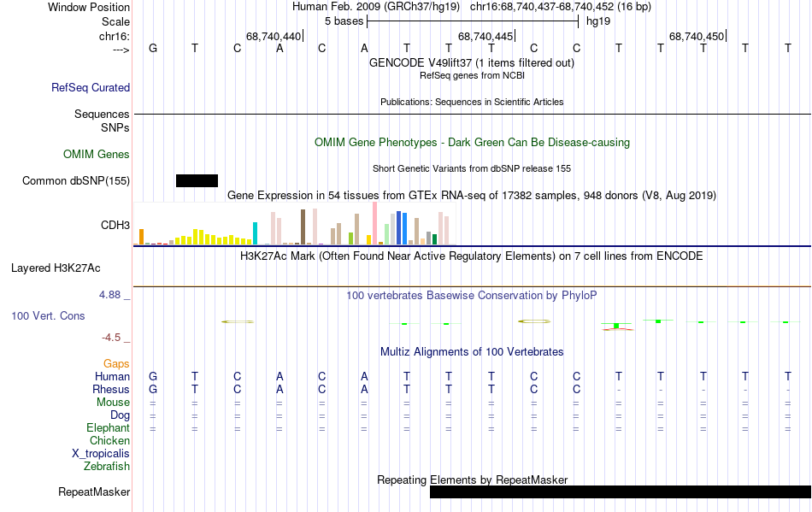Screen dimensions: 812x512
Task: Click the black dbSNP variant block
Action: coord(197,180)
